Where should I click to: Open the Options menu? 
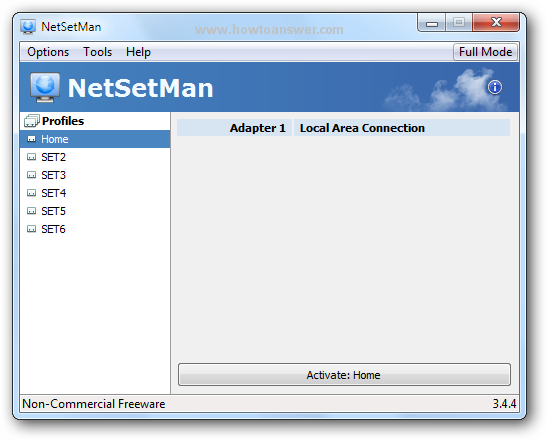tap(48, 52)
